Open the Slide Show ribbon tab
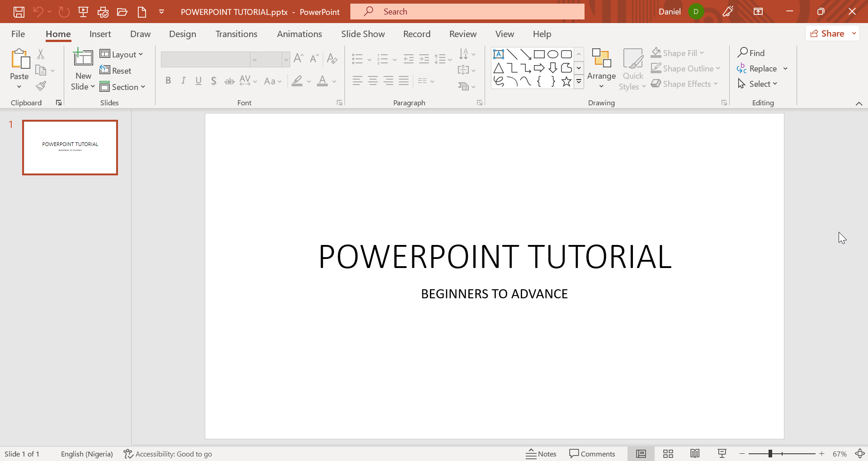 363,34
